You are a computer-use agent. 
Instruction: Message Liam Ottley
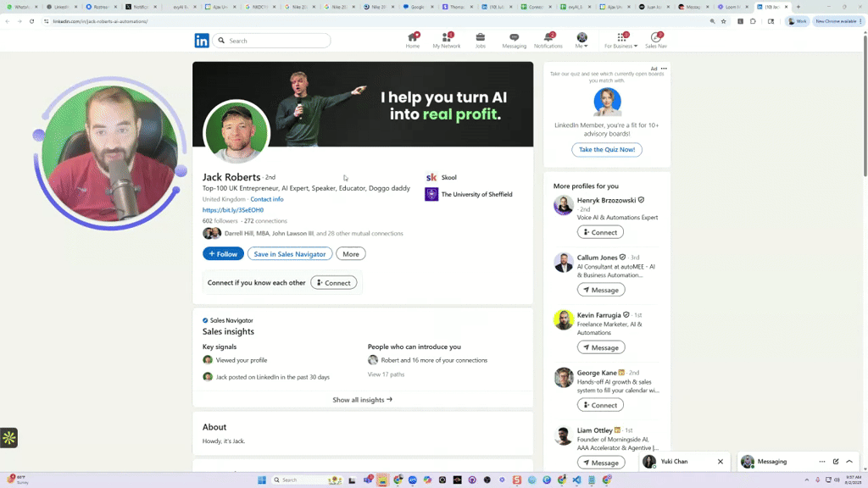[x=601, y=463]
